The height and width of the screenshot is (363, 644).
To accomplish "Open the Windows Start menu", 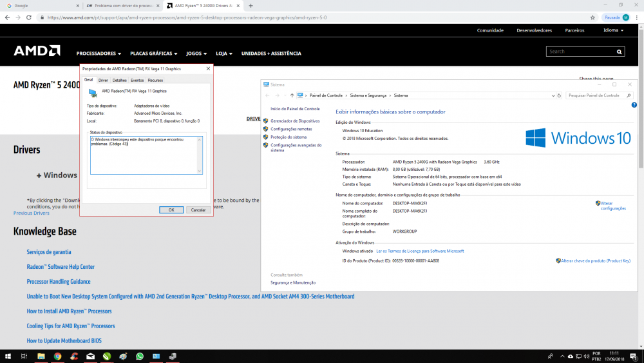I will coord(8,357).
